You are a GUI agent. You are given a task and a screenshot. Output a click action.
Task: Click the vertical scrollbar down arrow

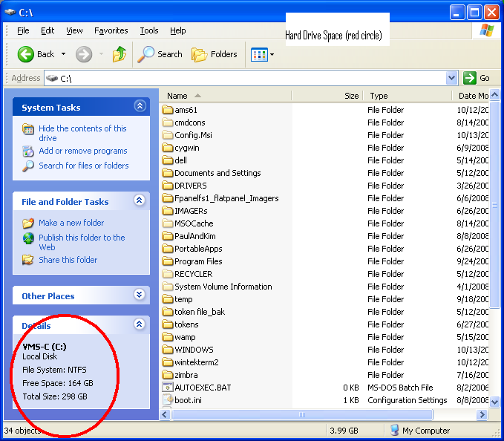click(x=494, y=402)
